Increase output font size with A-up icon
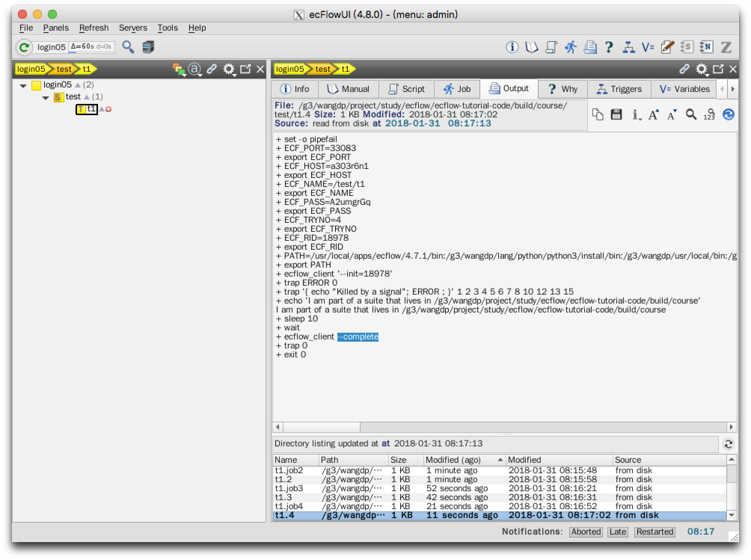751x560 pixels. (x=653, y=114)
